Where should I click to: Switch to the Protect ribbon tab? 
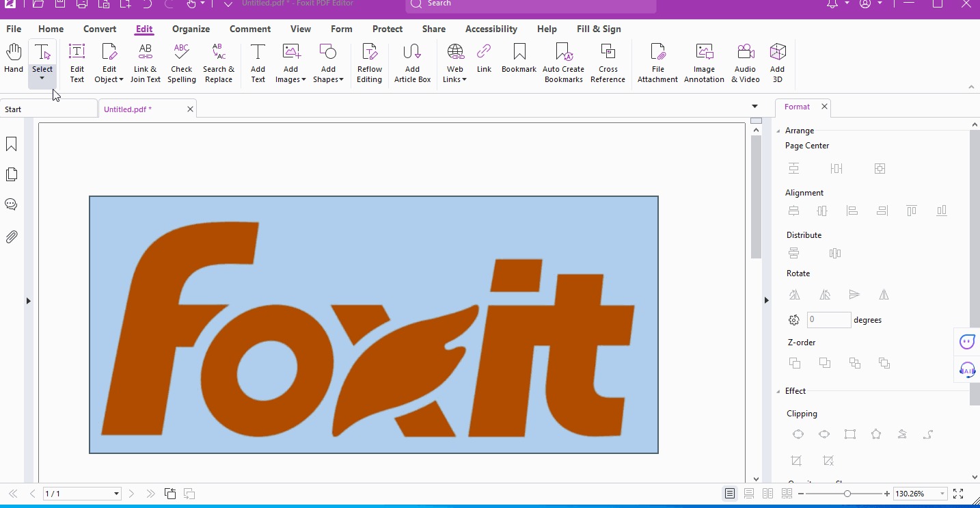(x=387, y=29)
